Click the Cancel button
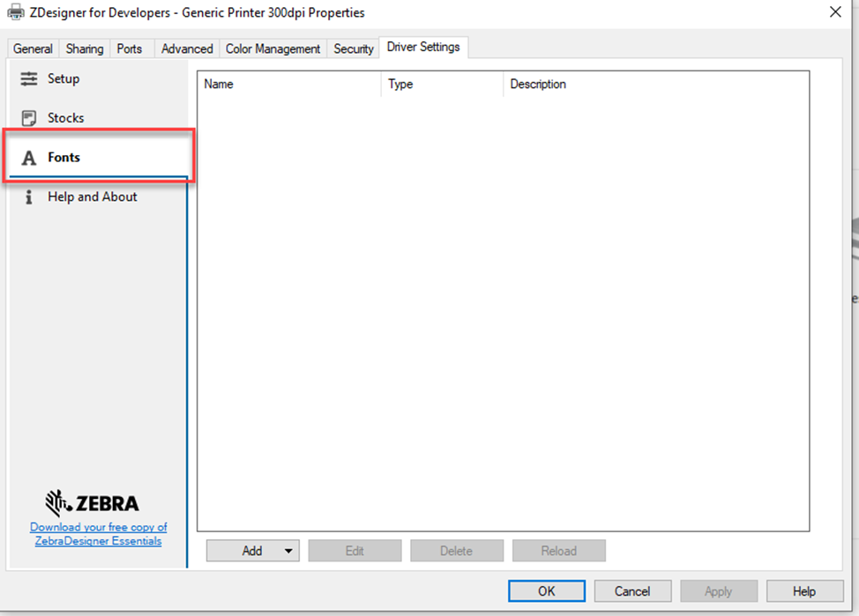 [x=632, y=590]
